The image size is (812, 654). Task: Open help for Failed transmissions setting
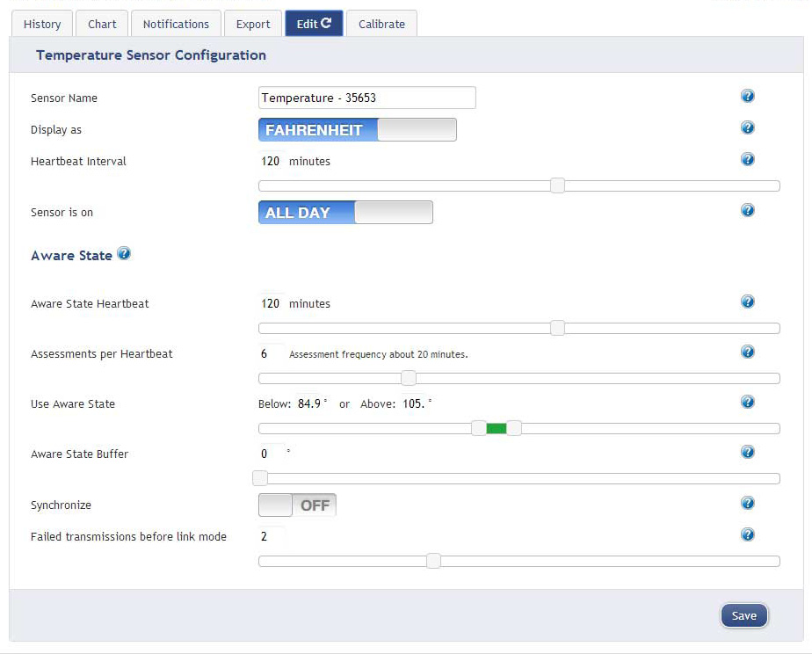click(x=747, y=534)
